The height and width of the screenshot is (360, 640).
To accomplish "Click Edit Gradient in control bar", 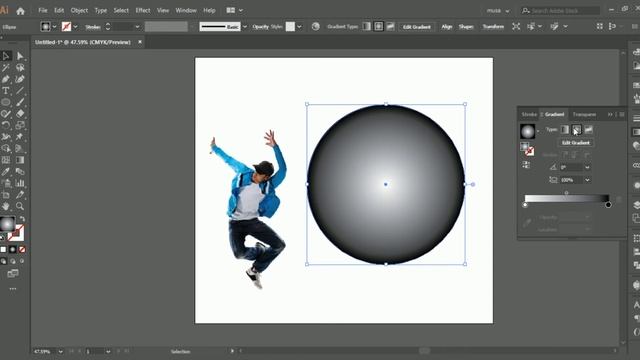I will click(417, 27).
